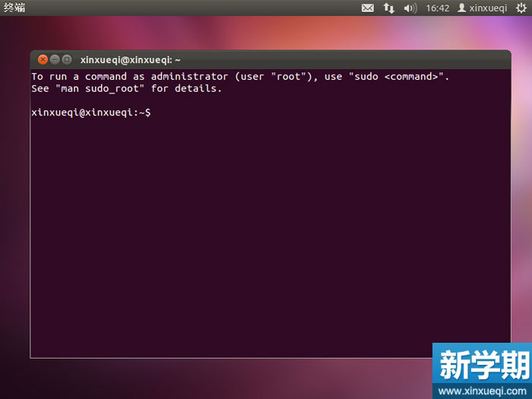Open the network connection indicator

pos(389,8)
